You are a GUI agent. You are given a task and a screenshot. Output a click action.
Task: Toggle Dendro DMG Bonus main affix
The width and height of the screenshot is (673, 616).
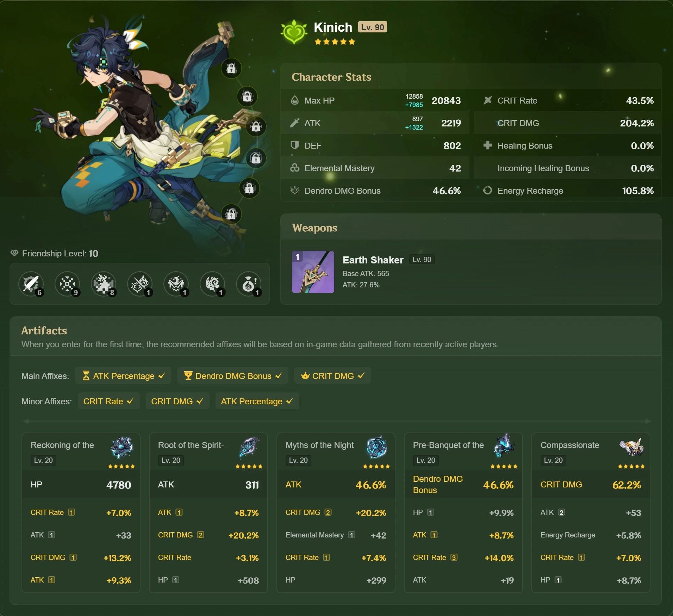click(x=233, y=376)
